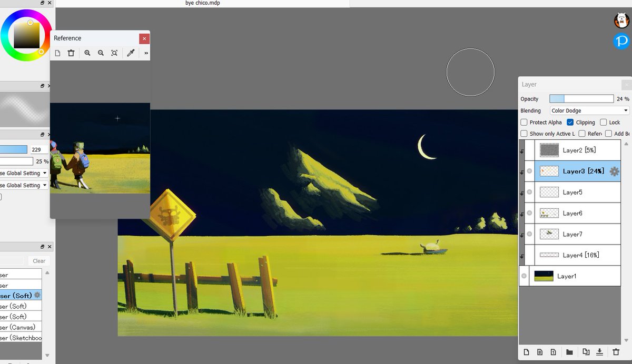Delete the selected layer with the trash icon
Screen dimensions: 632x364
click(x=616, y=352)
